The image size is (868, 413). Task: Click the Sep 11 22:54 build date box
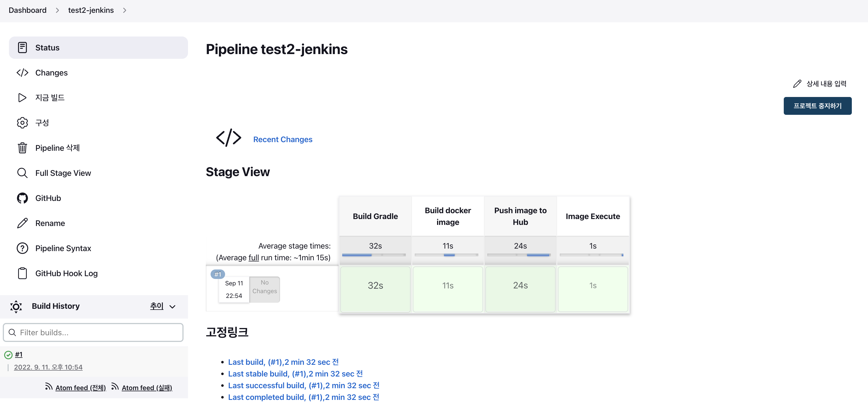point(234,290)
